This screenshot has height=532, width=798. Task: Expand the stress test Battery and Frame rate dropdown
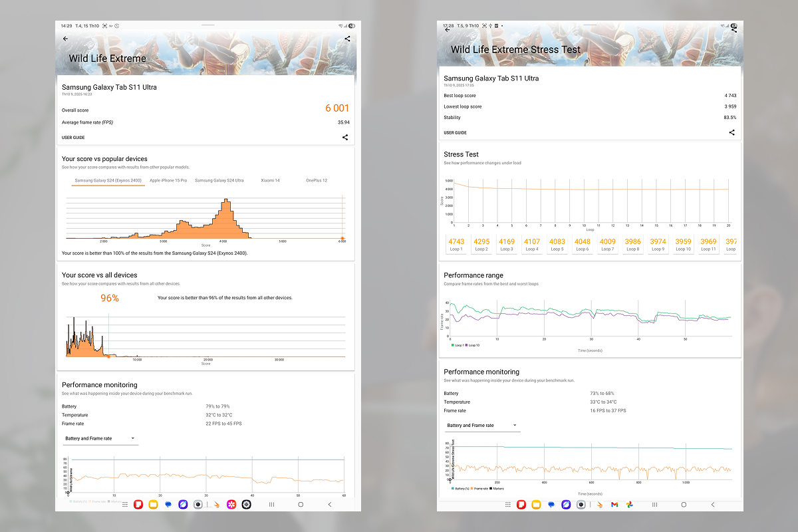(481, 425)
